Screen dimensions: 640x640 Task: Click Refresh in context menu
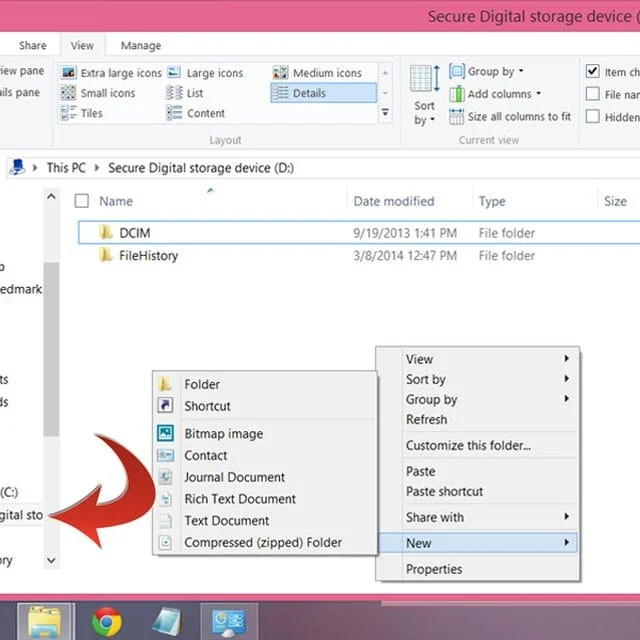click(x=478, y=419)
